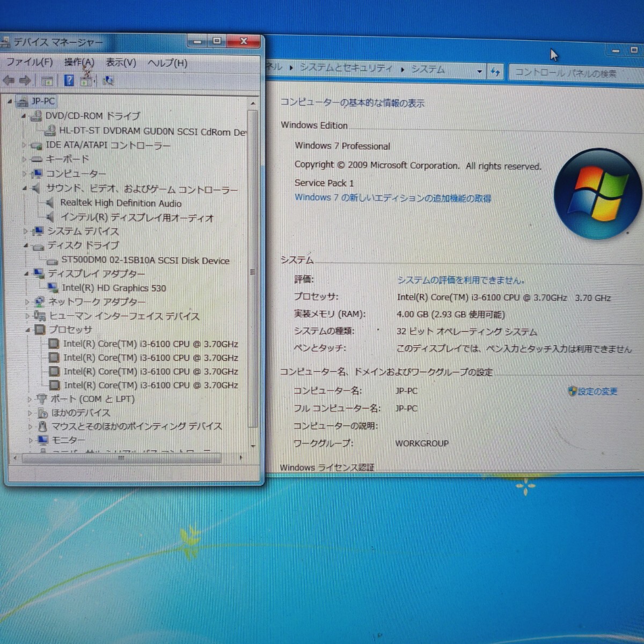Click the scan for hardware changes icon
The image size is (644, 644).
coord(108,80)
